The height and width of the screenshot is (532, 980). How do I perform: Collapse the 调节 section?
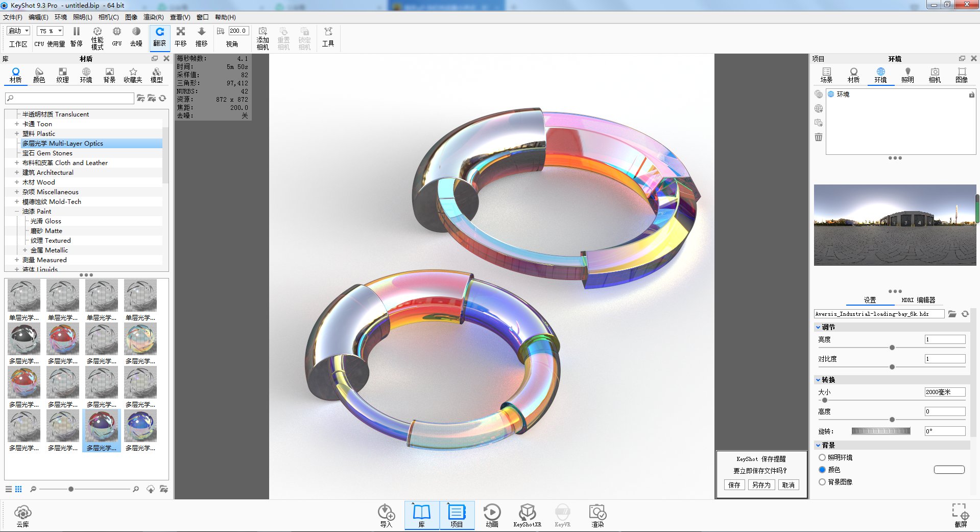coord(818,327)
